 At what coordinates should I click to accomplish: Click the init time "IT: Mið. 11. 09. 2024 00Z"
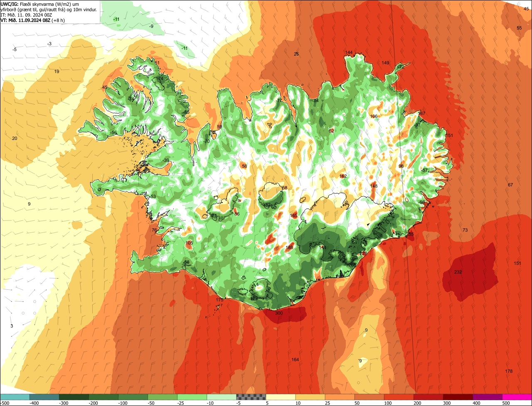pos(26,15)
